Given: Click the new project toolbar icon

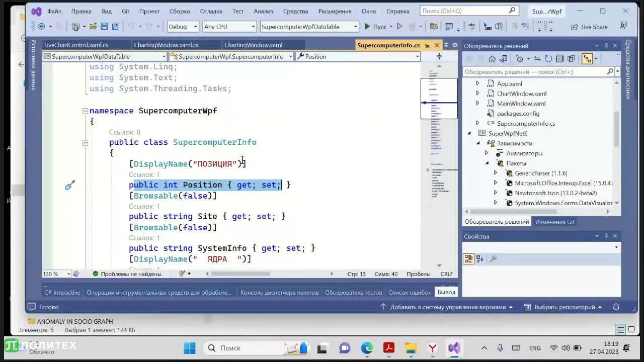Looking at the screenshot, I should [75, 27].
